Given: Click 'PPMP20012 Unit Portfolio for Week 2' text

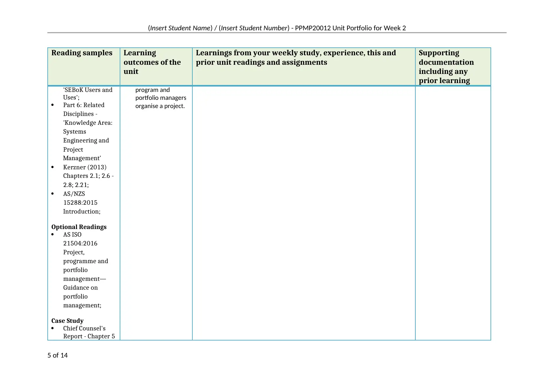Looking at the screenshot, I should coord(350,28).
